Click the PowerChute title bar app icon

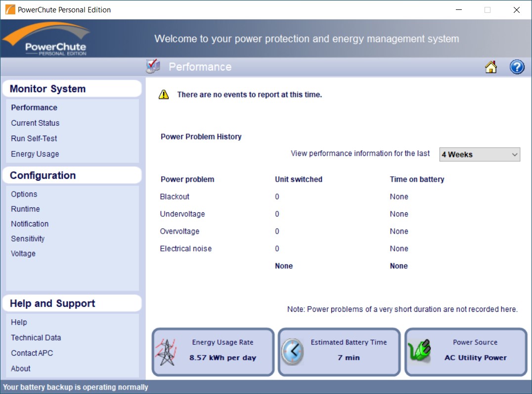[10, 9]
